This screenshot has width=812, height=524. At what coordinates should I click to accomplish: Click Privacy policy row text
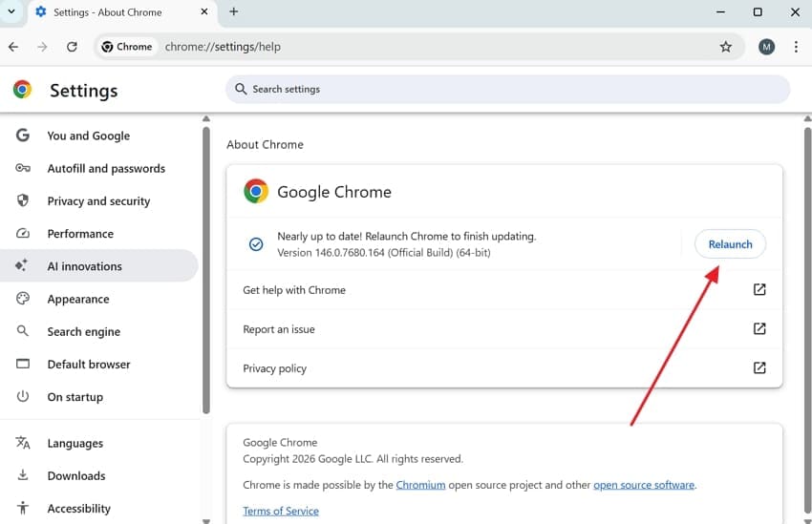click(x=274, y=368)
